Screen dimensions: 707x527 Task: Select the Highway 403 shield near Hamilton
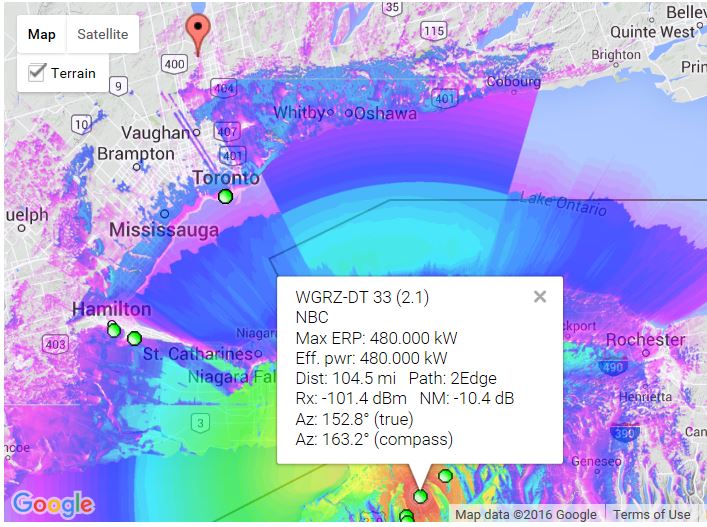(55, 344)
